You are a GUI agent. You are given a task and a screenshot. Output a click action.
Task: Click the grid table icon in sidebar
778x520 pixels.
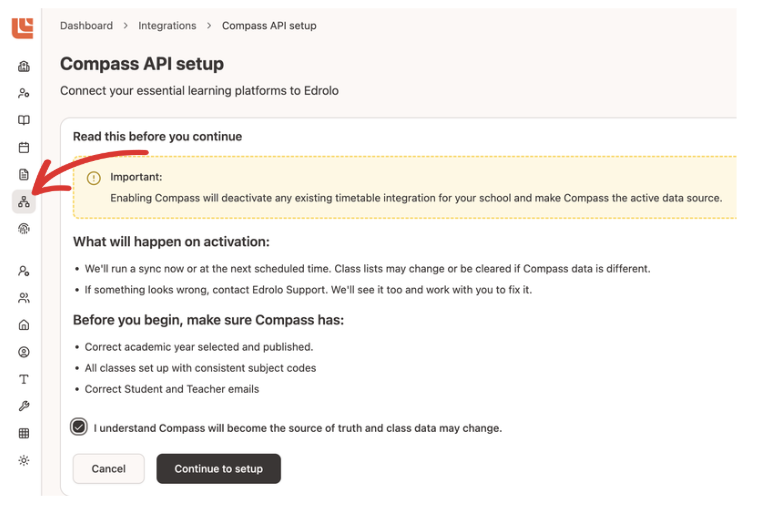click(x=24, y=433)
